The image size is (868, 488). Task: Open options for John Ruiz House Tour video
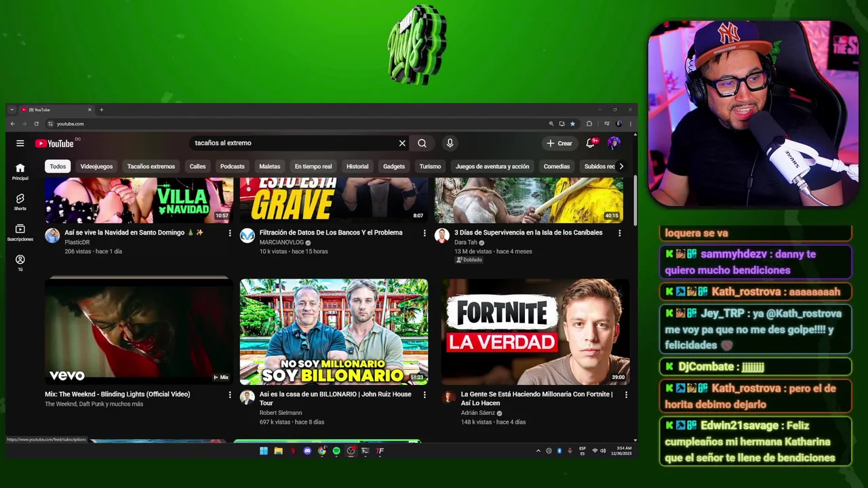tap(425, 394)
